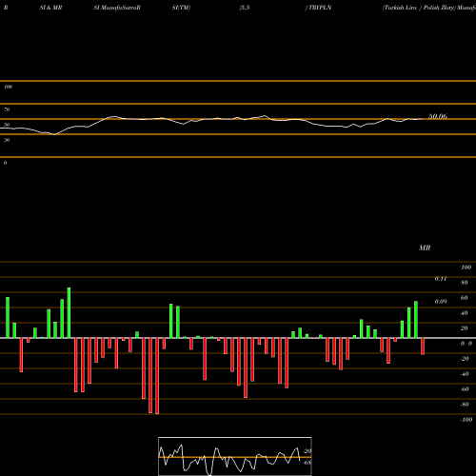The image size is (476, 476).
Task: Click the '(5,5' parameter text
Action: [245, 8]
